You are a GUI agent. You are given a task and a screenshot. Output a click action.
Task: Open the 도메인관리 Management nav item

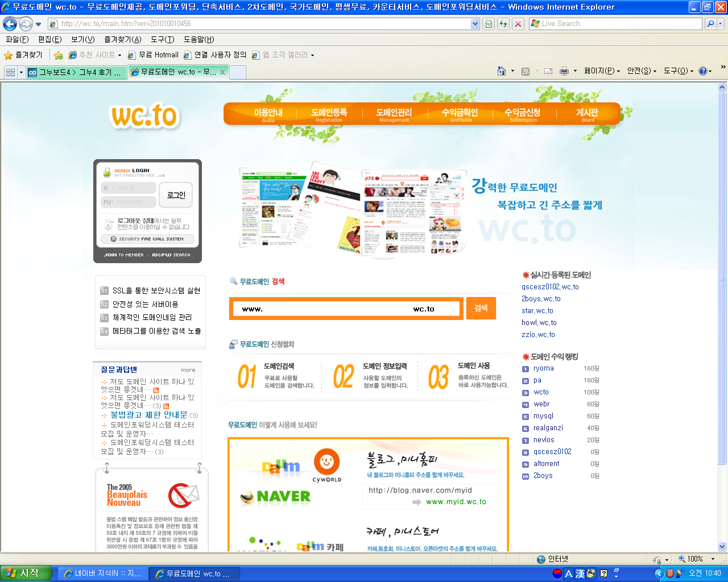click(x=394, y=114)
